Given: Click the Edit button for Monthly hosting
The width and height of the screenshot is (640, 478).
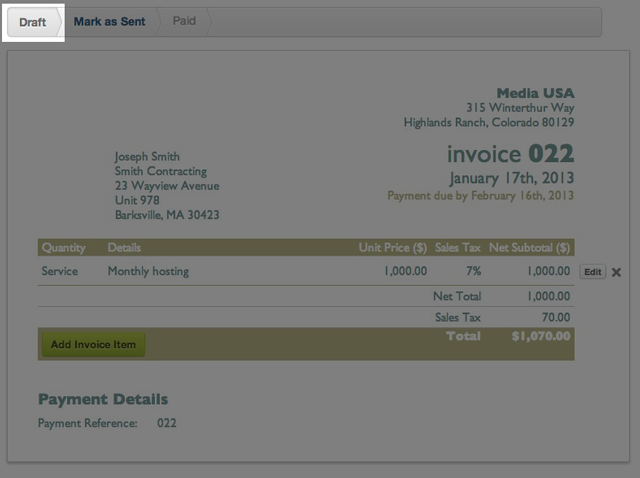Looking at the screenshot, I should click(x=592, y=272).
